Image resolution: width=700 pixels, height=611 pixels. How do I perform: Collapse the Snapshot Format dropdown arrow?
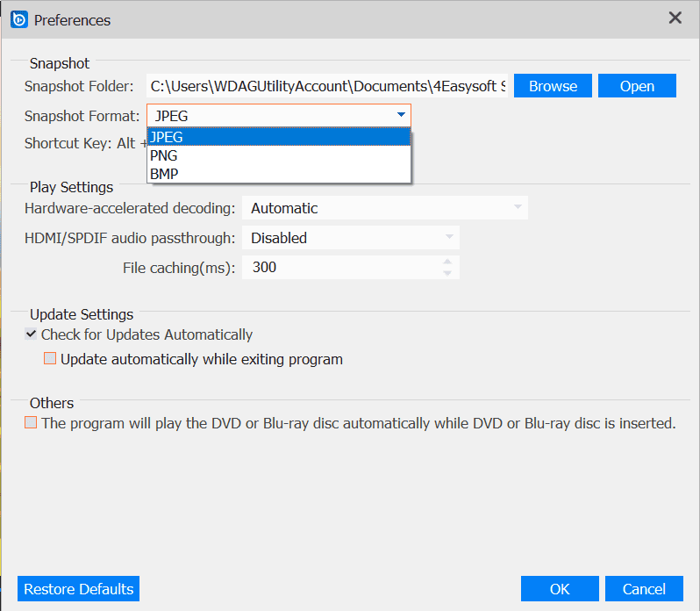(x=401, y=115)
